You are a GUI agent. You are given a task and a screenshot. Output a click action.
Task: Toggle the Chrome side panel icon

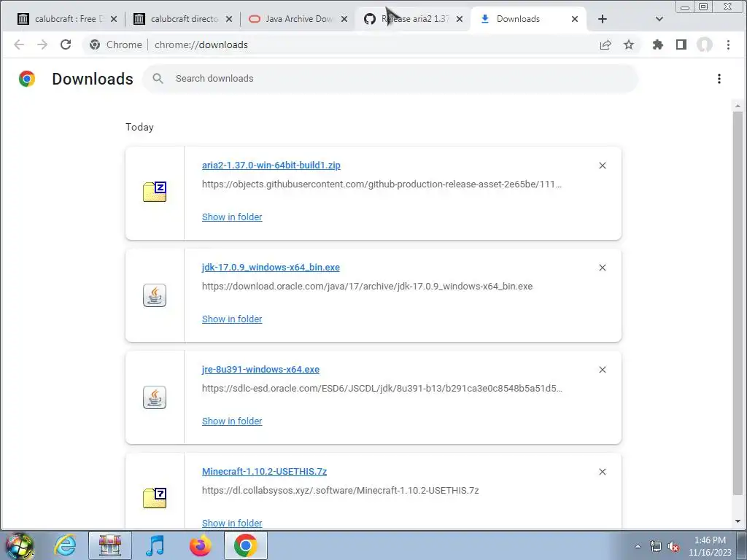[681, 44]
